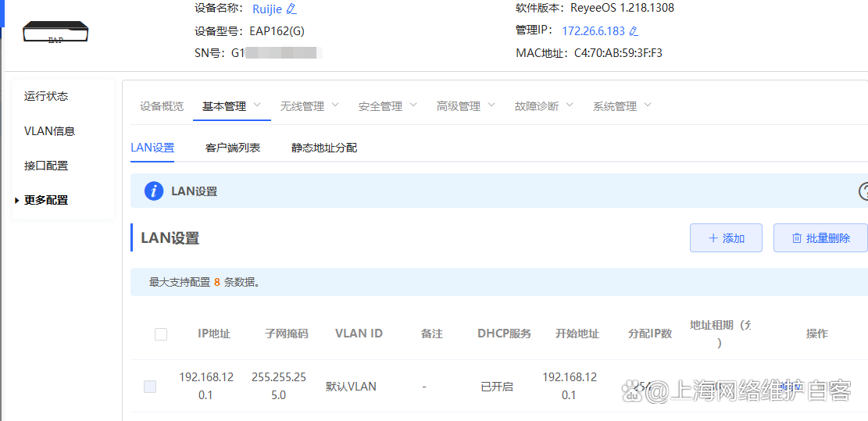Switch to LAN设置 sub-tab
The height and width of the screenshot is (421, 868).
(x=152, y=148)
